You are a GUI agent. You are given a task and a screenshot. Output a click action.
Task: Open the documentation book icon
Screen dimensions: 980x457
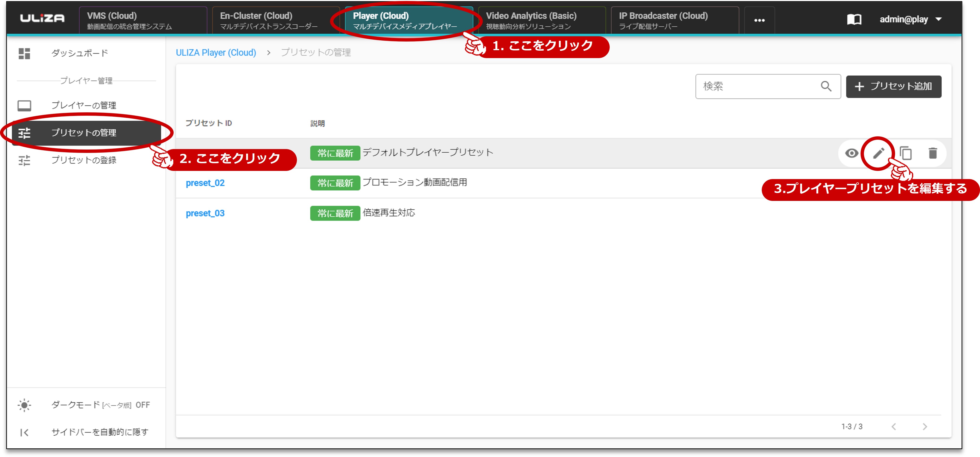(x=854, y=19)
